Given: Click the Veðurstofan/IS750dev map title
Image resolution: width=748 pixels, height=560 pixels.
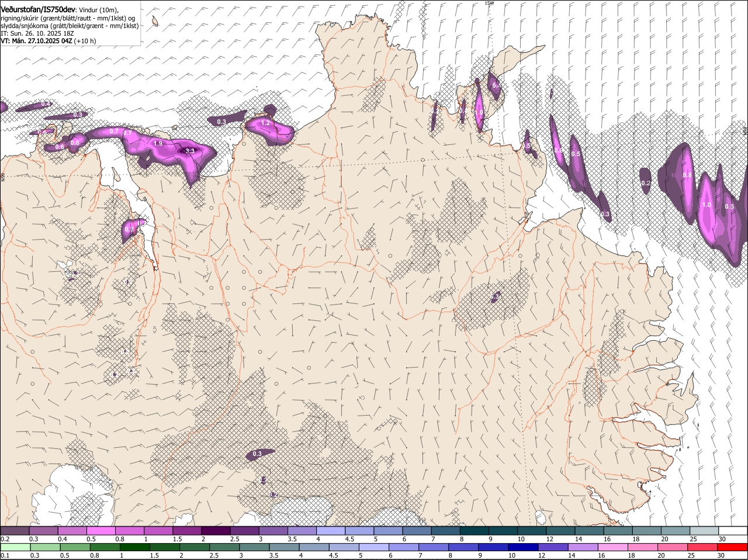Looking at the screenshot, I should [x=39, y=10].
